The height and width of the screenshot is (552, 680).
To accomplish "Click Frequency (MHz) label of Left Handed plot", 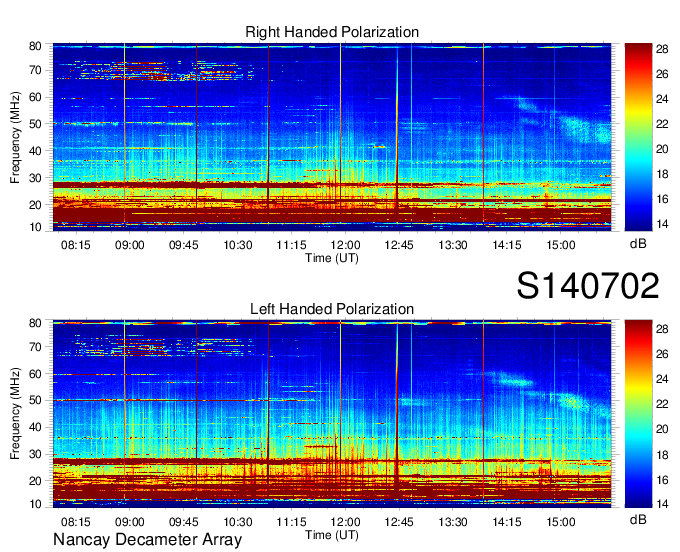I will click(x=15, y=414).
